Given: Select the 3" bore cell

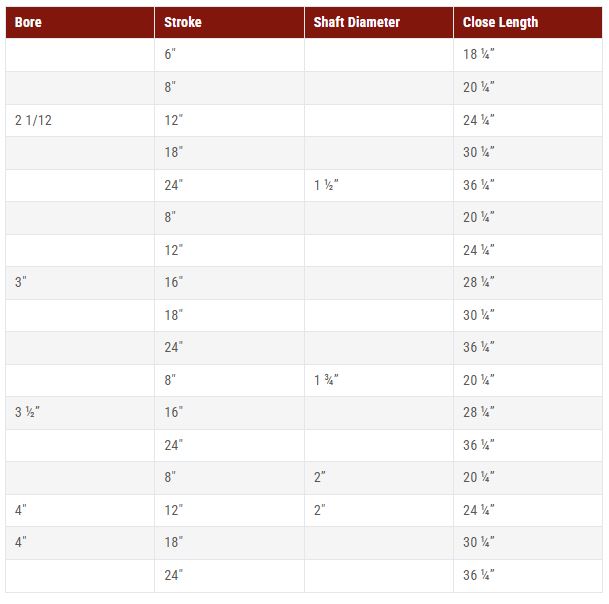Looking at the screenshot, I should coord(21,282).
